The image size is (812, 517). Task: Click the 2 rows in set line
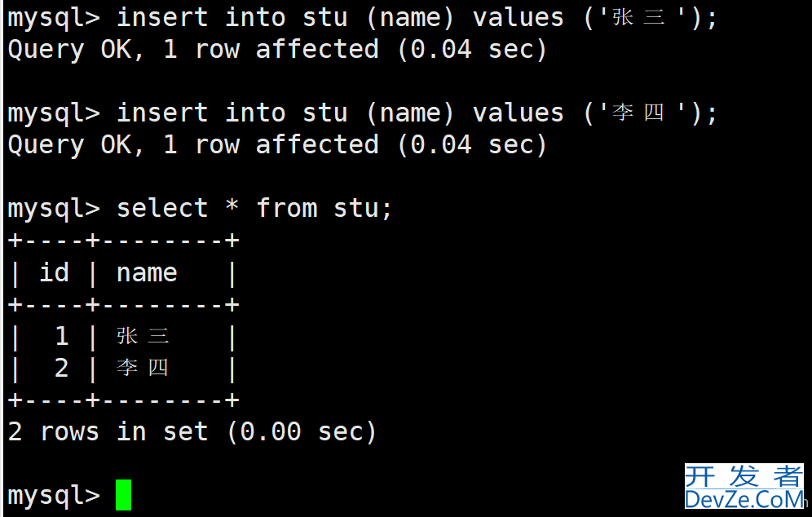192,432
